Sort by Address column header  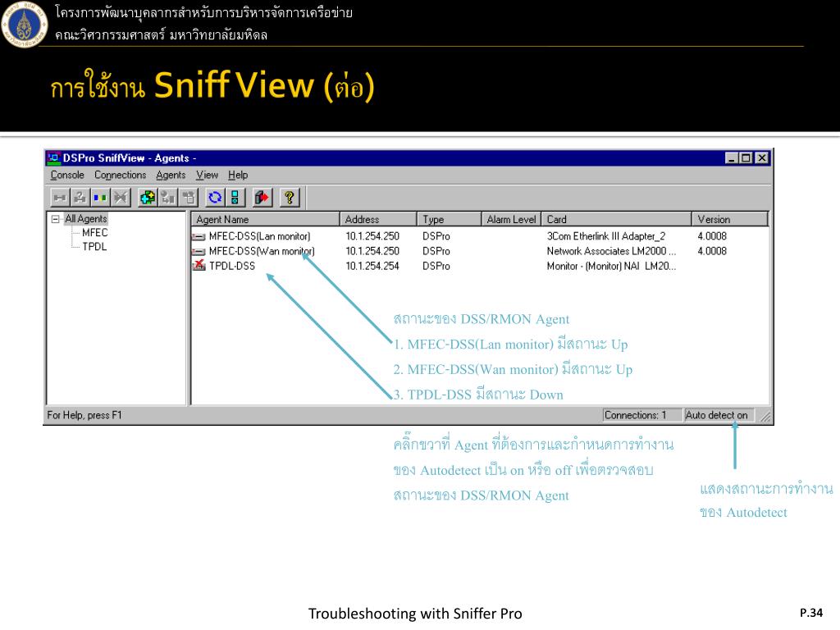coord(378,219)
